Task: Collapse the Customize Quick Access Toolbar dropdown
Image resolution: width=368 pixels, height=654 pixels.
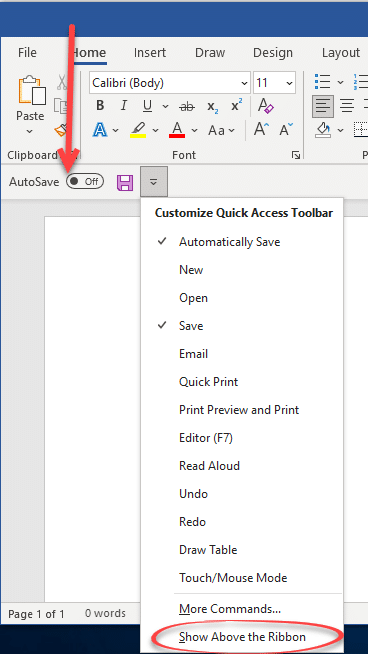Action: tap(154, 182)
